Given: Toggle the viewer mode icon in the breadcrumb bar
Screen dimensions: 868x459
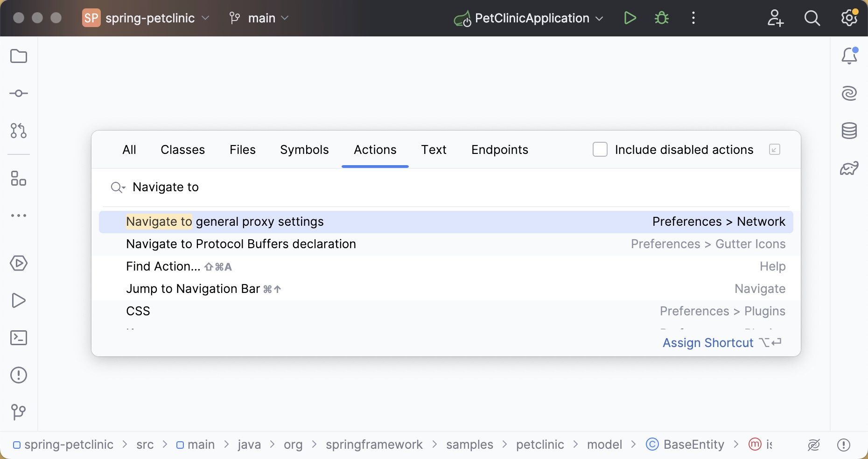Looking at the screenshot, I should point(813,445).
